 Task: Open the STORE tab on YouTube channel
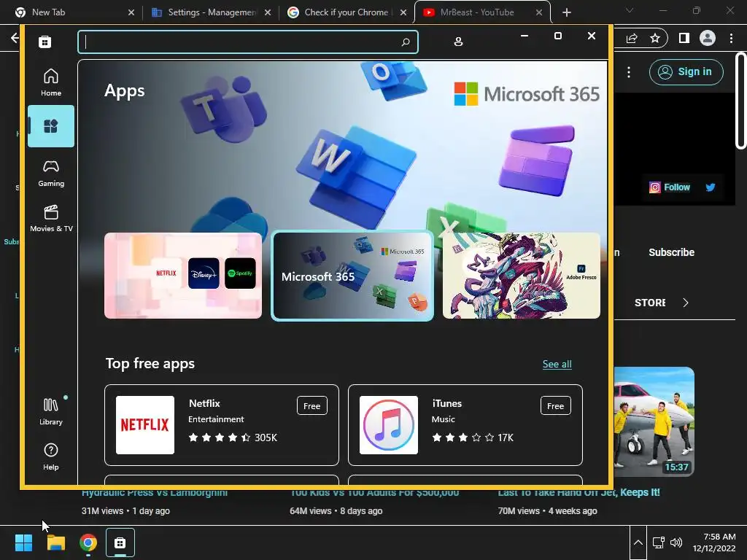tap(650, 303)
